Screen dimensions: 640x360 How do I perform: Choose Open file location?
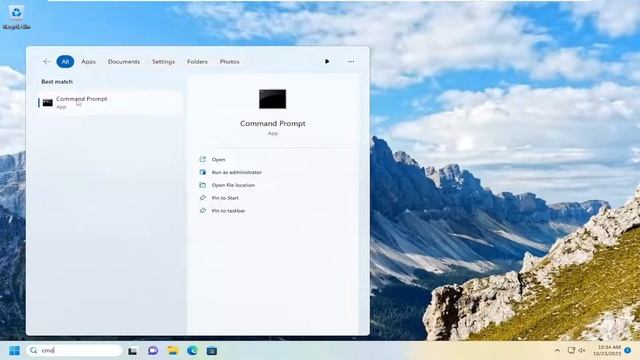[233, 185]
